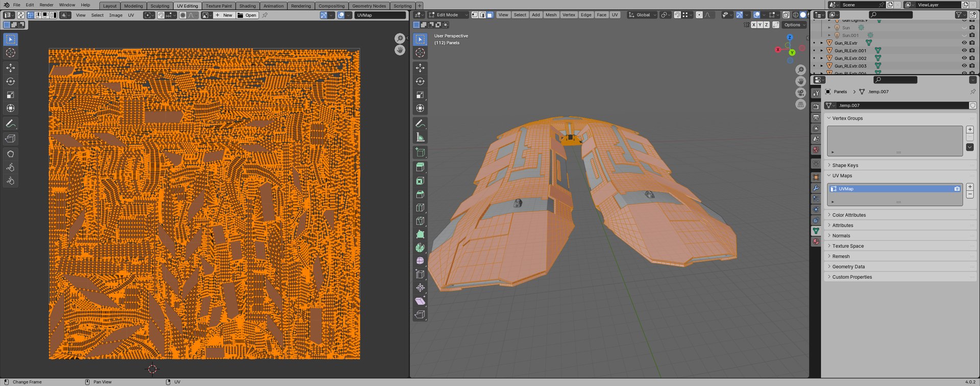Click Open image button in the UV editor
This screenshot has width=980, height=386.
pos(247,15)
